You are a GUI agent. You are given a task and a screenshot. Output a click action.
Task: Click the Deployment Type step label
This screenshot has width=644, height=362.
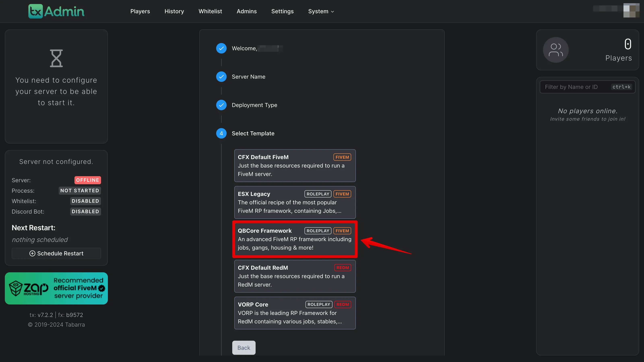[255, 105]
